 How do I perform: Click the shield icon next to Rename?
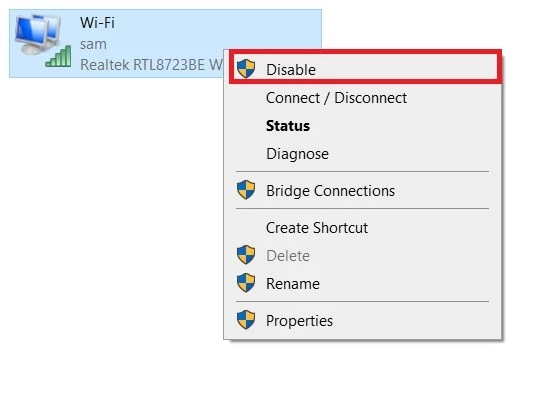(x=246, y=283)
